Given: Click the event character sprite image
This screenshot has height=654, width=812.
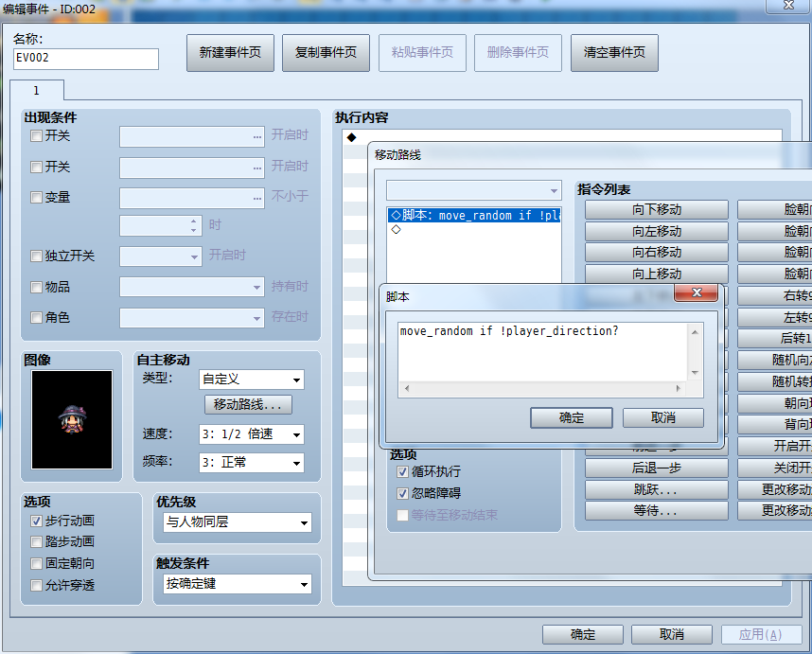Looking at the screenshot, I should [72, 419].
